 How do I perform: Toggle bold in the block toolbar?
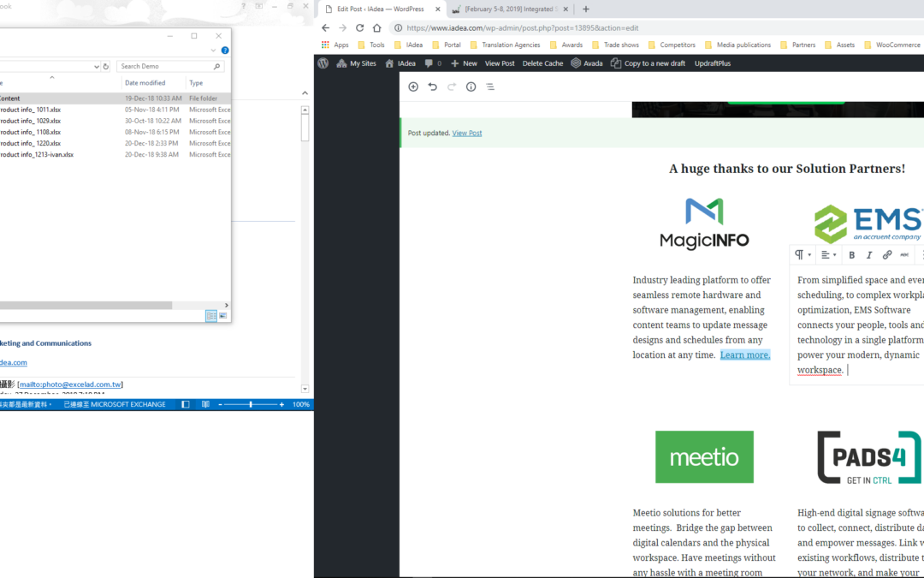pyautogui.click(x=851, y=255)
